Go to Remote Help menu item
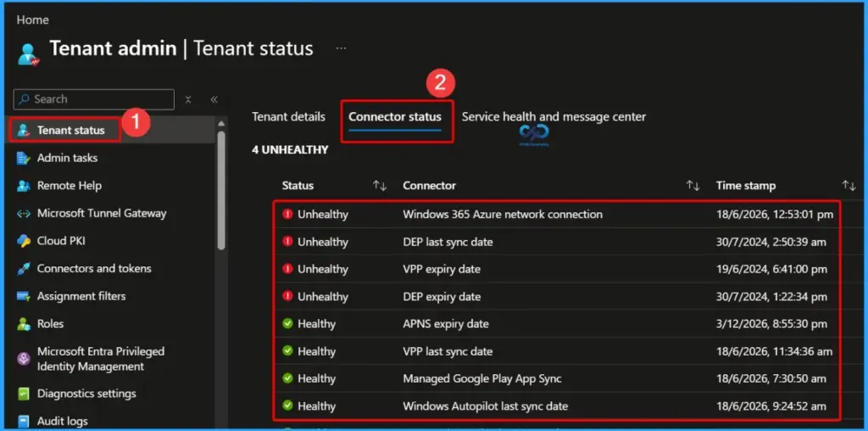 70,186
